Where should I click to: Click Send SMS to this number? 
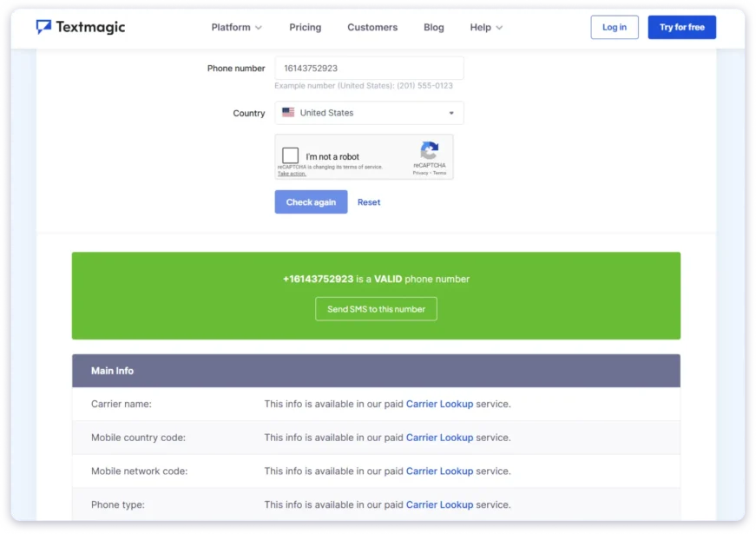pos(376,309)
